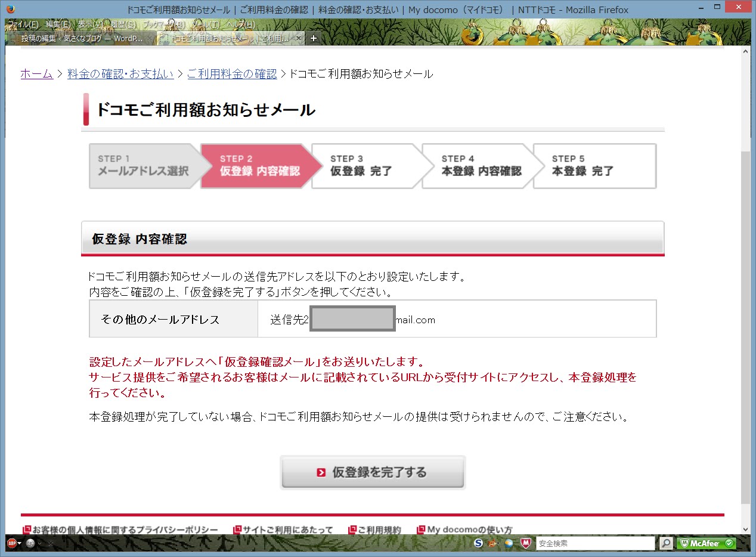Click the magnifier search button next to 安全検索

[x=666, y=543]
